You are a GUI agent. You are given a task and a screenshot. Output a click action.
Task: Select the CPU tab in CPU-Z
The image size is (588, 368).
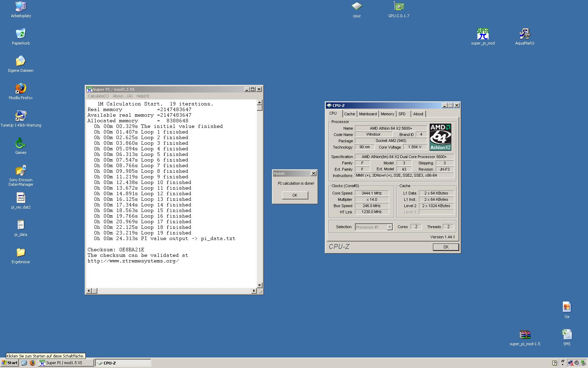point(333,114)
